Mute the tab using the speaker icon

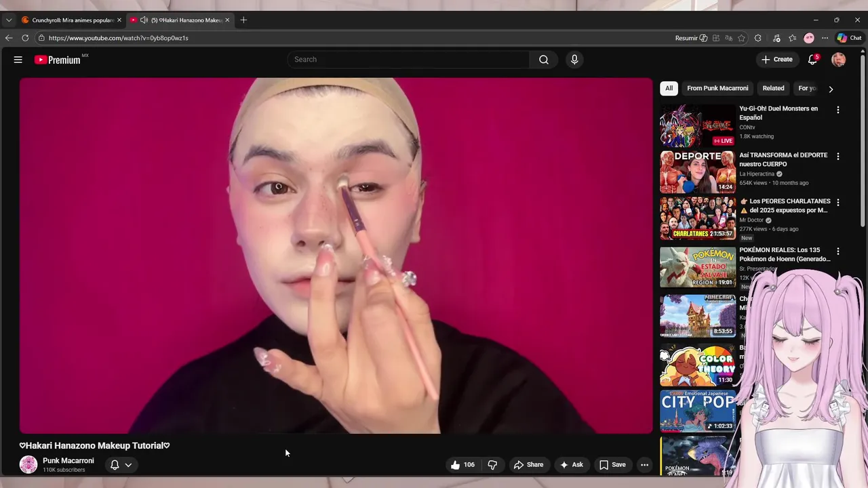(x=144, y=20)
